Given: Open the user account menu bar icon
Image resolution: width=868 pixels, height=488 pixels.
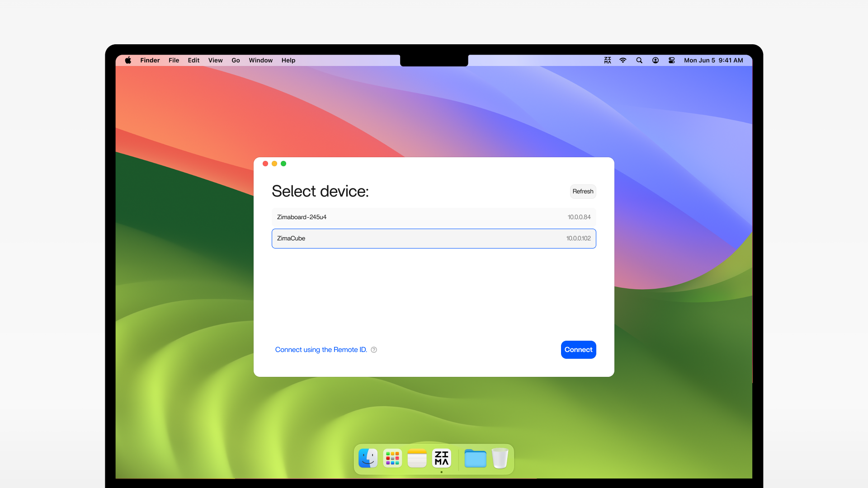Looking at the screenshot, I should click(x=655, y=60).
